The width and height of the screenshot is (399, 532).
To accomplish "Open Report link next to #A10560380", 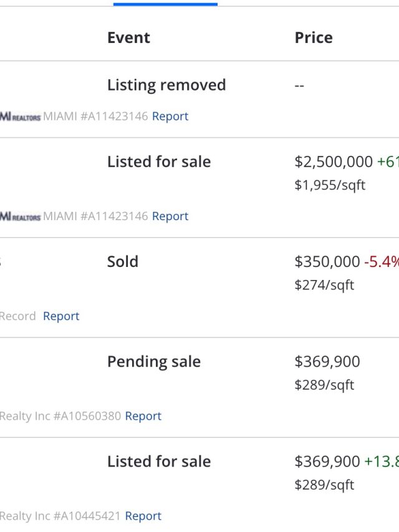I will (x=143, y=416).
